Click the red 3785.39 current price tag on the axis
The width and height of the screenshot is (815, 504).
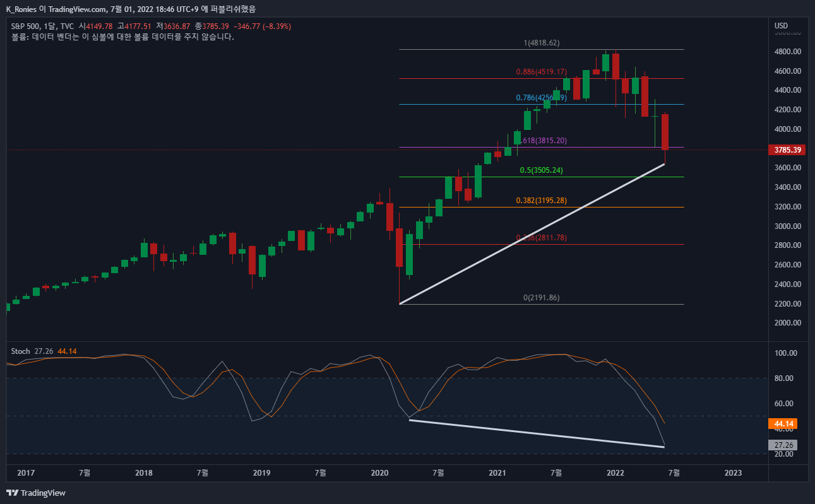(788, 150)
